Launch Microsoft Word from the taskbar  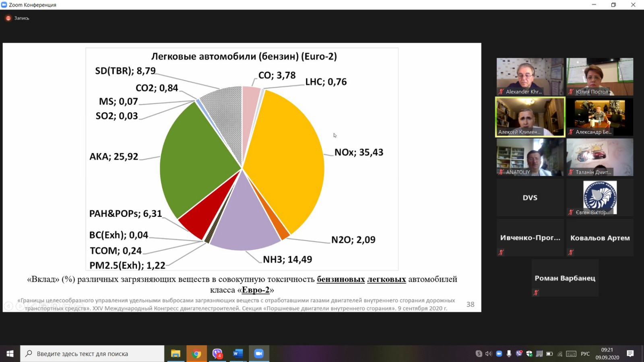(x=237, y=354)
